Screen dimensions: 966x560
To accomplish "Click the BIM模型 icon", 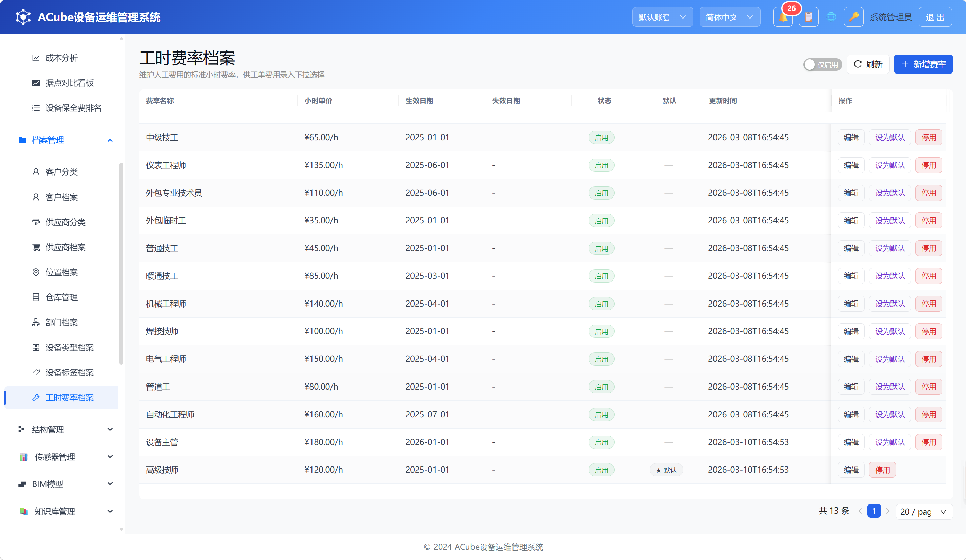I will click(x=22, y=484).
